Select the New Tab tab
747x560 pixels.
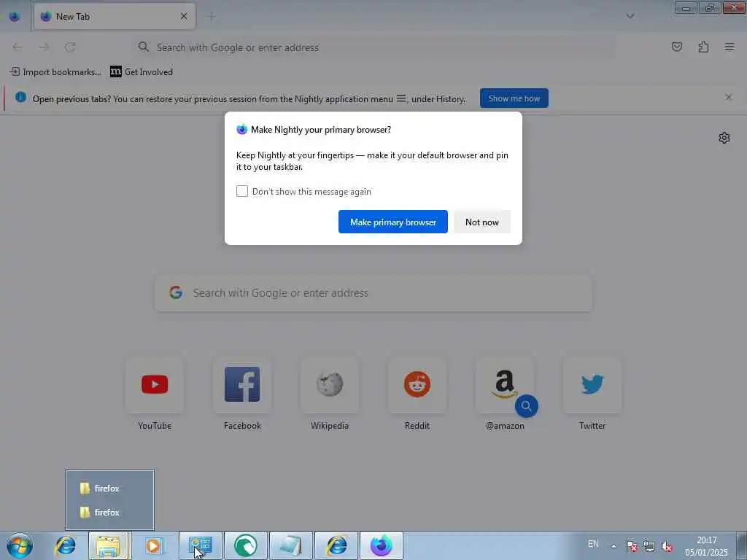115,17
